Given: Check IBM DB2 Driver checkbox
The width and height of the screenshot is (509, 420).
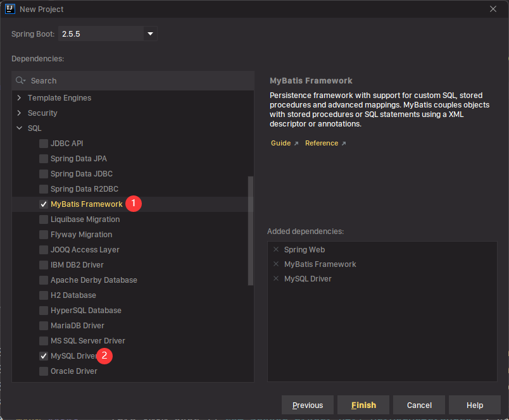Looking at the screenshot, I should pyautogui.click(x=44, y=265).
